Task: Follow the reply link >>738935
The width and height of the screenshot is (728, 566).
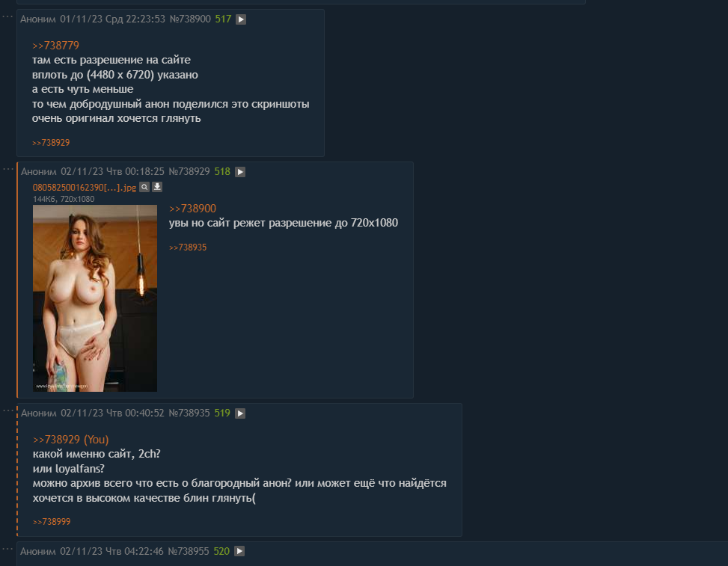Action: 188,247
